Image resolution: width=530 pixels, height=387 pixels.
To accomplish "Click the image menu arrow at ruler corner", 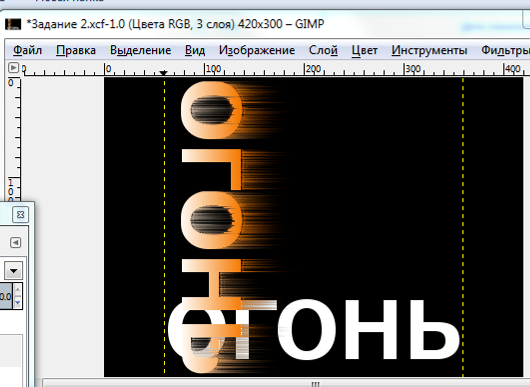I will click(13, 68).
